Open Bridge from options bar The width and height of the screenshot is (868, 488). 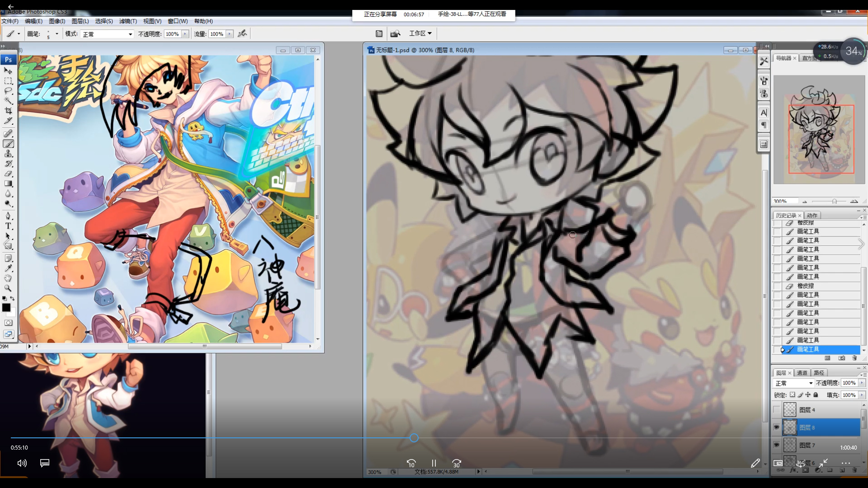pos(395,33)
